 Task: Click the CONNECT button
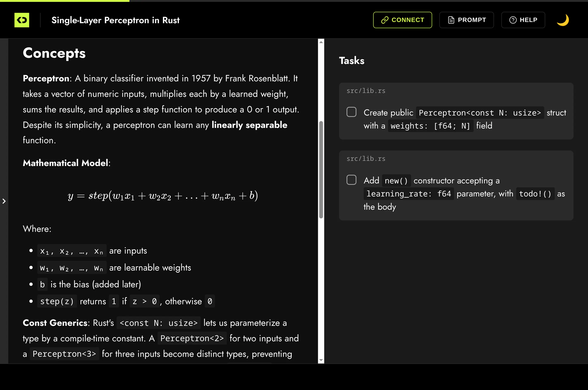tap(402, 20)
